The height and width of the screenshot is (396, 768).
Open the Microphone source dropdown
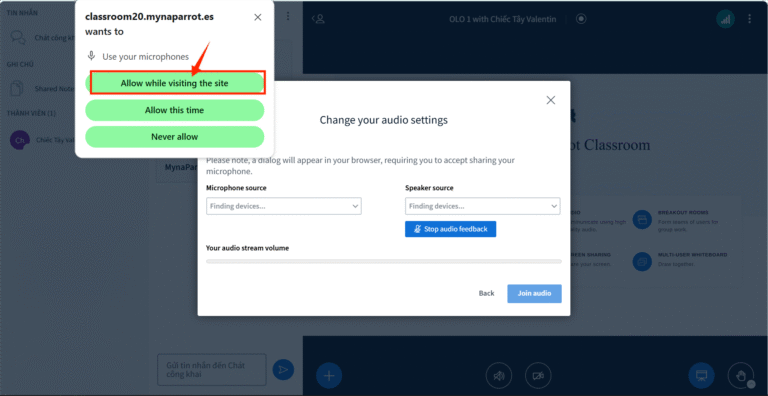click(284, 206)
